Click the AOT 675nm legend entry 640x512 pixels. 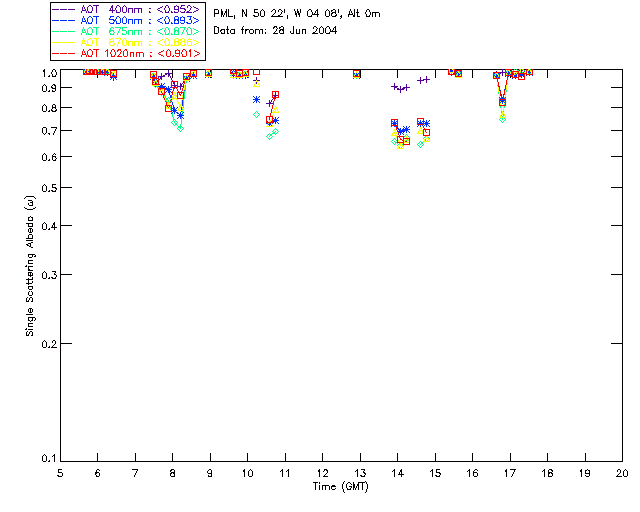coord(126,31)
